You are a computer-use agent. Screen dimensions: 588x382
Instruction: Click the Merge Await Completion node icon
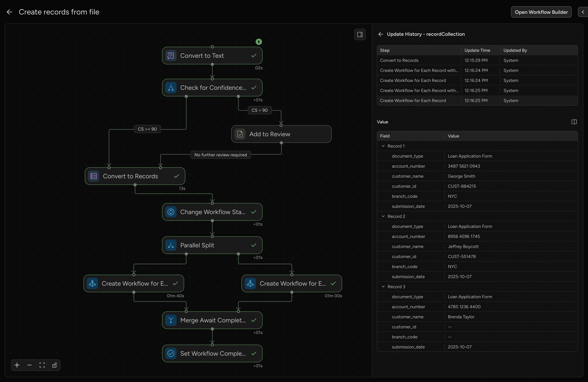click(x=171, y=320)
